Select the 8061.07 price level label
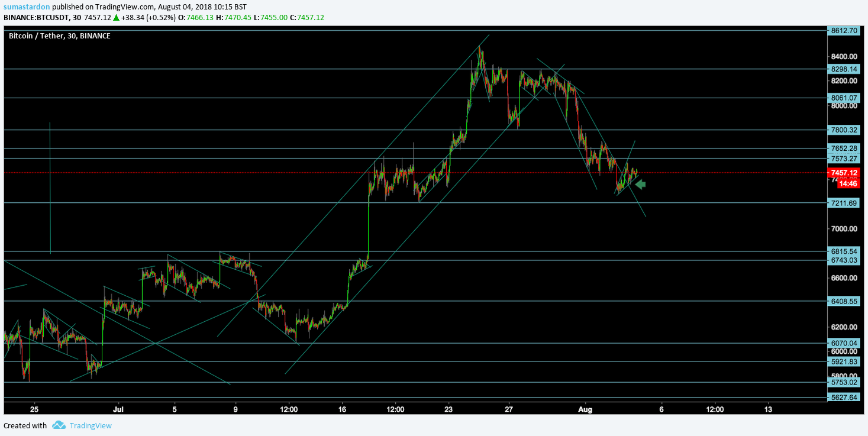The image size is (868, 436). pos(843,98)
